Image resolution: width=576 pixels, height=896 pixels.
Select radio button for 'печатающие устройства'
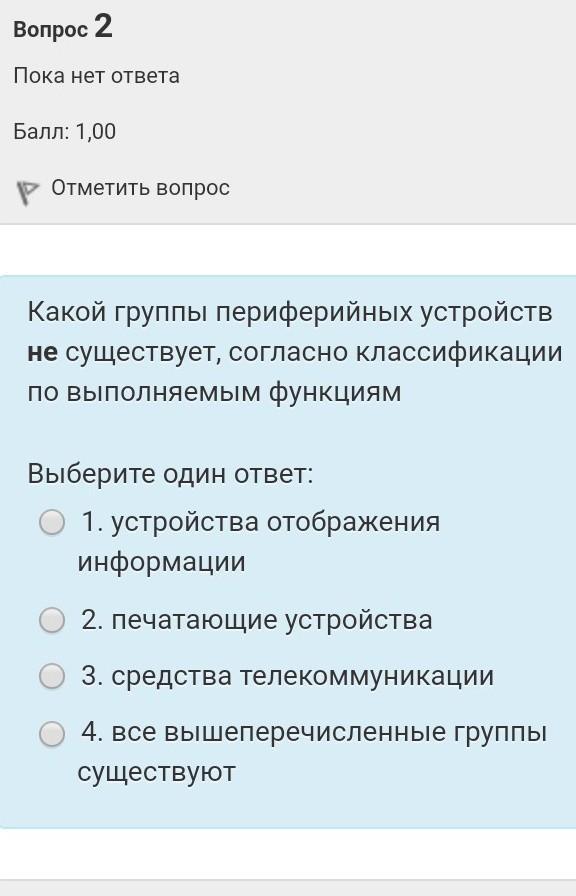tap(52, 620)
